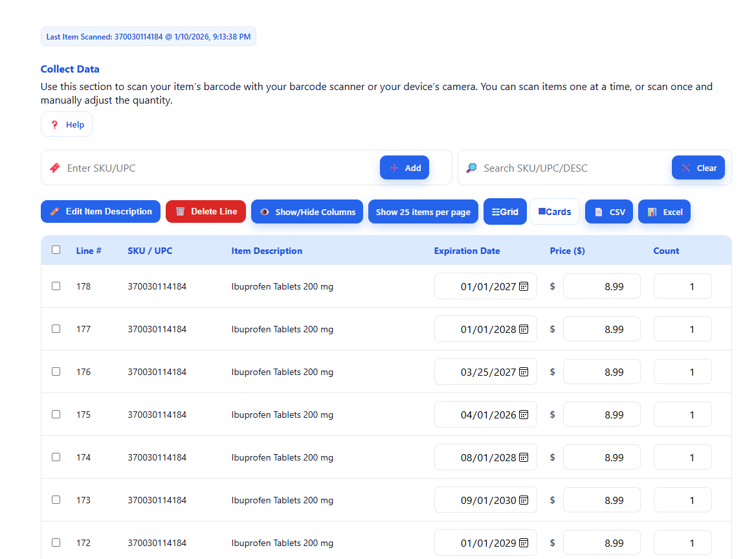Viewport: 756px width, 559px height.
Task: Switch to Cards view
Action: [x=555, y=211]
